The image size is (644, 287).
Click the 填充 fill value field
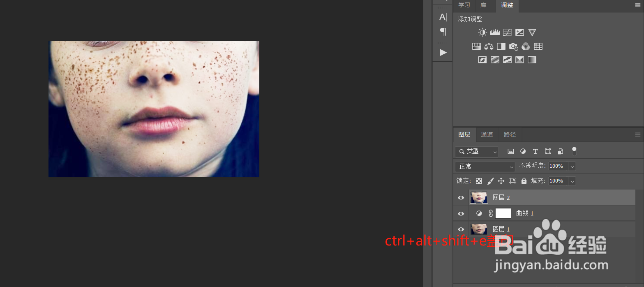[x=558, y=181]
